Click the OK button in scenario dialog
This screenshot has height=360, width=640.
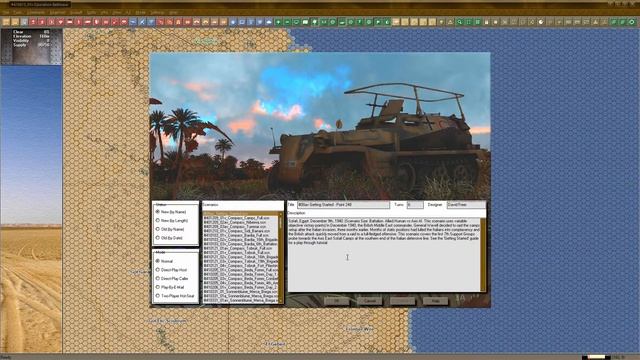tap(337, 301)
